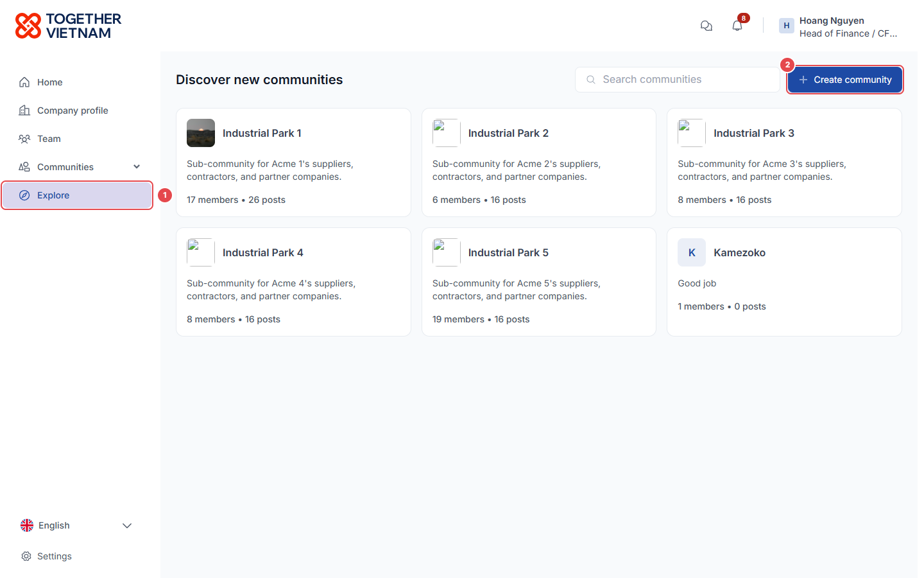The width and height of the screenshot is (924, 578).
Task: Click the Together Vietnam logo
Action: click(x=68, y=26)
